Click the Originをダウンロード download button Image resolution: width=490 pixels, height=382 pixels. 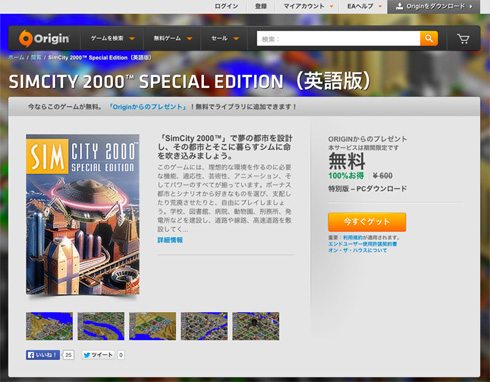[434, 6]
